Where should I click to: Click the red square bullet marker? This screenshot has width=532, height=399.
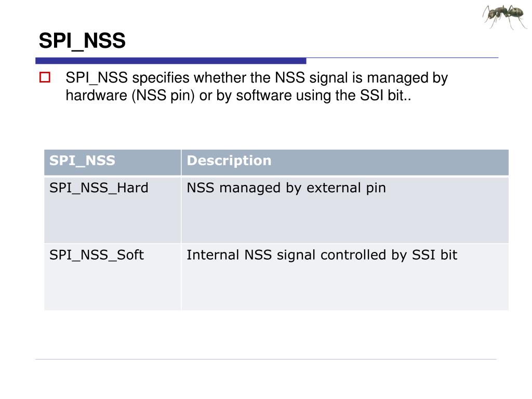pyautogui.click(x=45, y=77)
